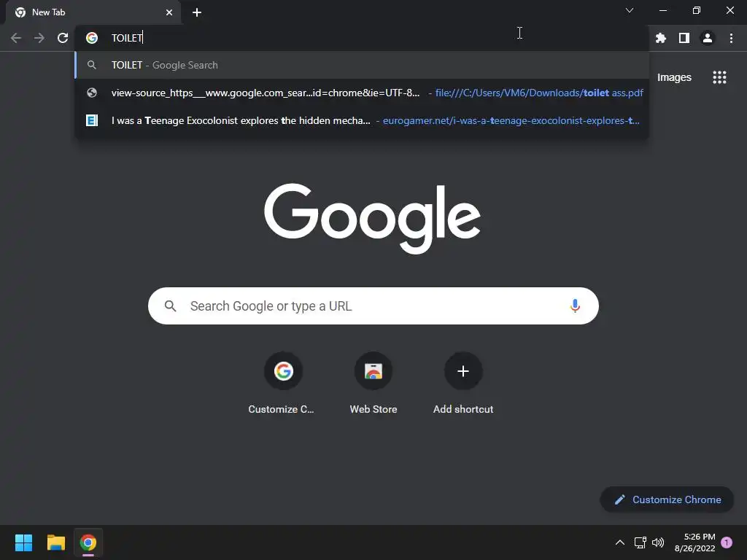Image resolution: width=747 pixels, height=560 pixels.
Task: Open the clock and date in the taskbar
Action: click(x=694, y=542)
